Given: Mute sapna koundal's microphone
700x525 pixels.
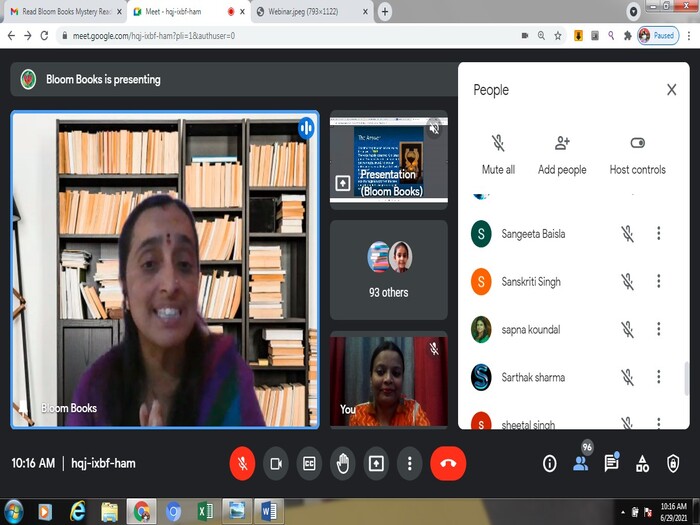Looking at the screenshot, I should [627, 329].
